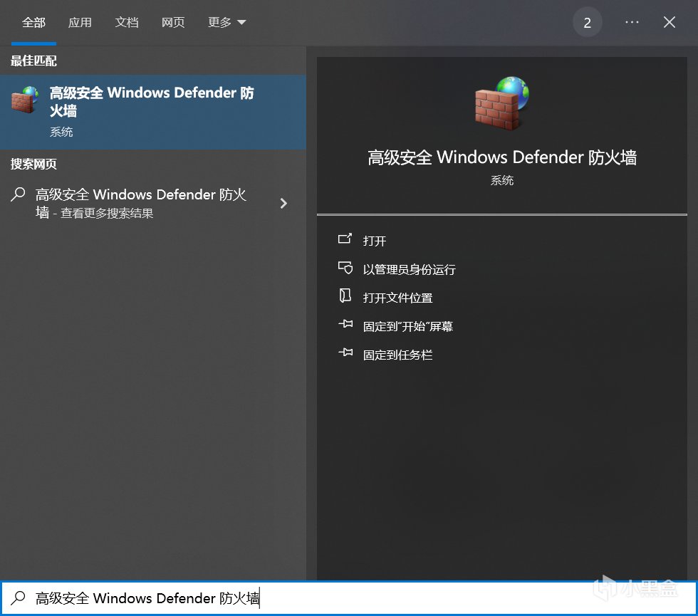Open the three-dots options menu
The width and height of the screenshot is (698, 616).
pyautogui.click(x=632, y=22)
